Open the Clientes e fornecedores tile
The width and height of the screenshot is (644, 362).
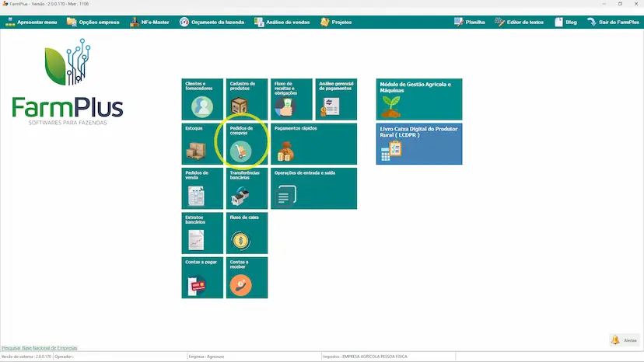coord(202,99)
